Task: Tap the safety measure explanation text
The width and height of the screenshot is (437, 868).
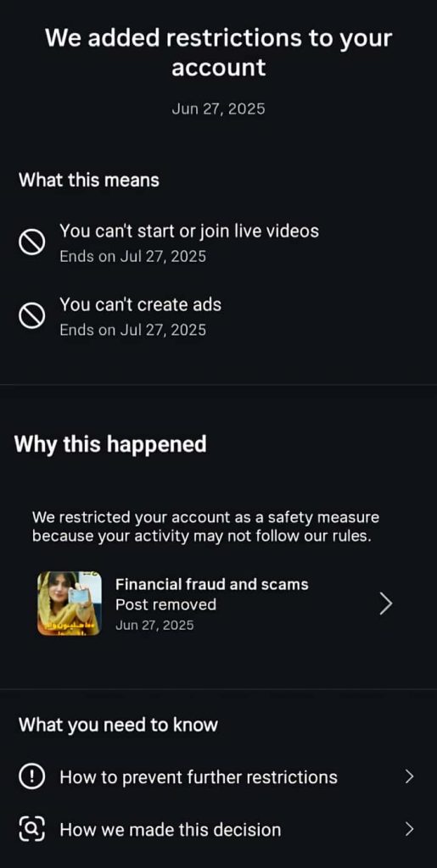Action: [205, 527]
